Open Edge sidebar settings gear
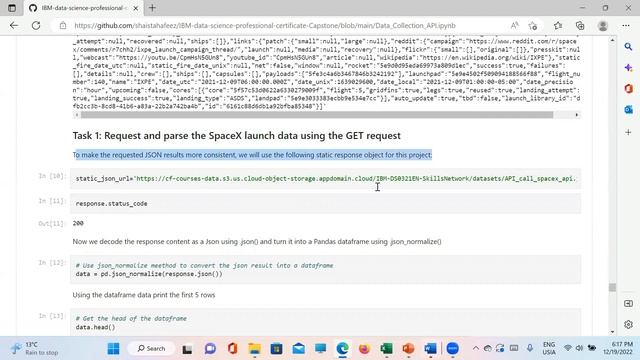Viewport: 640px width, 360px height. [628, 324]
